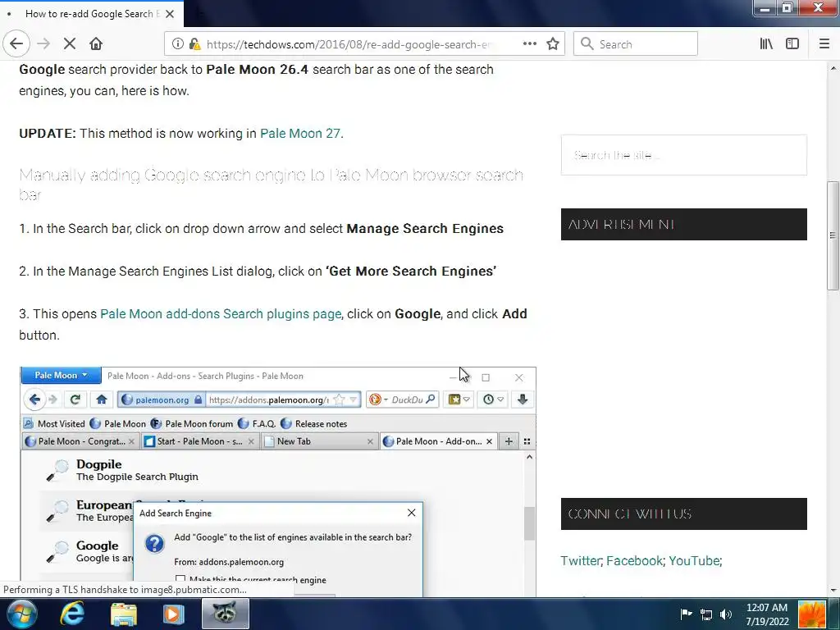Click the scrollbar down arrow
This screenshot has width=840, height=630.
coord(833,591)
